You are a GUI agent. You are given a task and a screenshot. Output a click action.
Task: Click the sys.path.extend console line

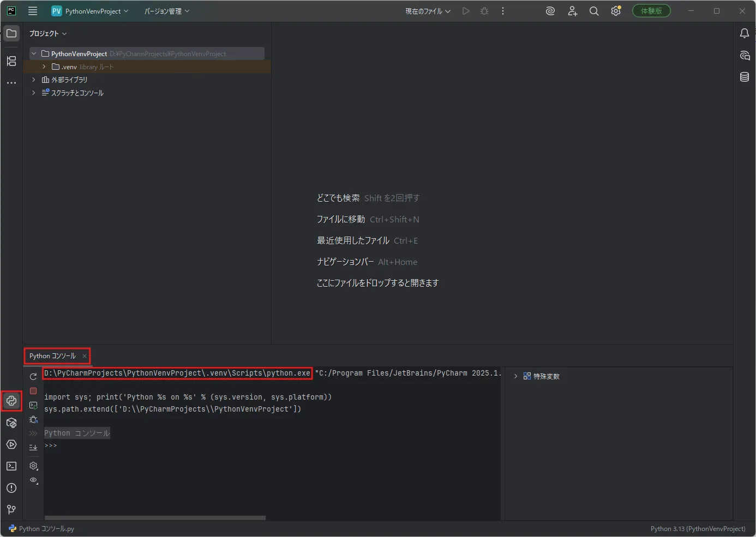point(172,409)
